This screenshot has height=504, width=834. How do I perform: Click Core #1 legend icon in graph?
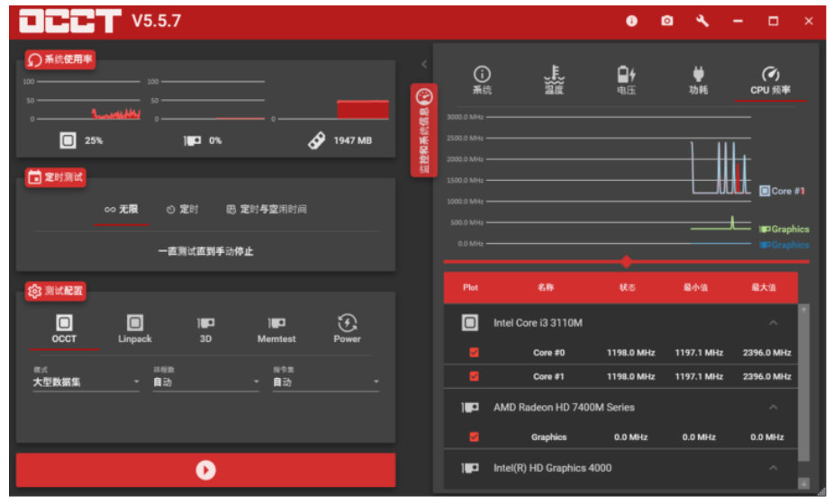765,191
